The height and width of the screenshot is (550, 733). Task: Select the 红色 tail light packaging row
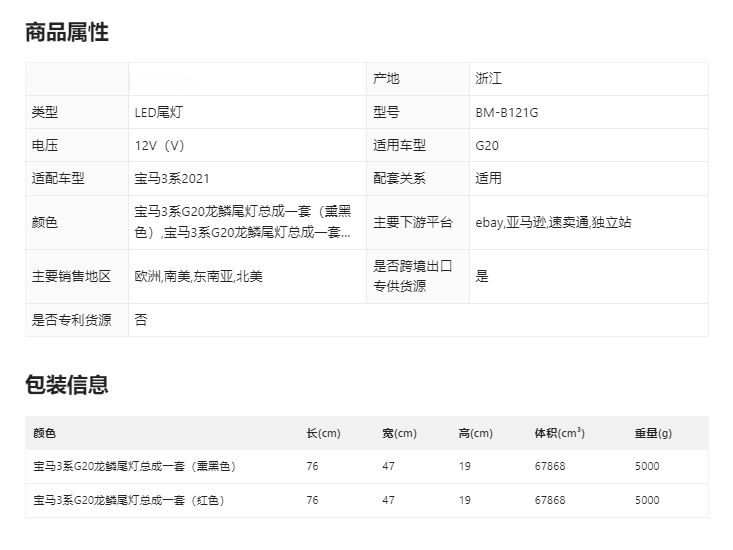click(x=129, y=500)
